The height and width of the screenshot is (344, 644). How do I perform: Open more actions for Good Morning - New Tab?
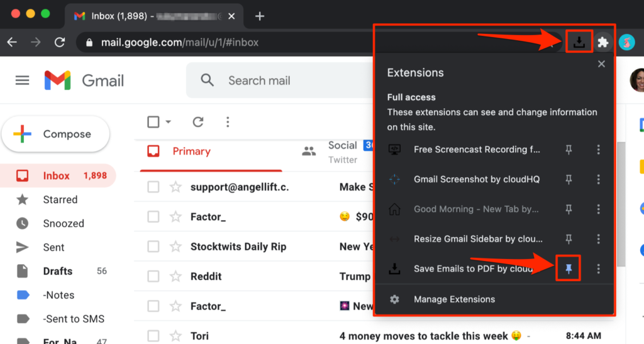tap(599, 209)
